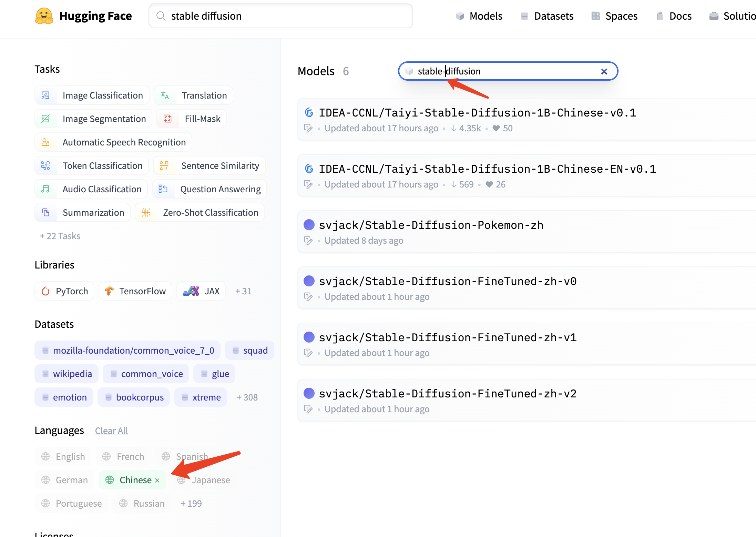Click the Image Segmentation task icon
Viewport: 756px width, 537px height.
point(45,119)
